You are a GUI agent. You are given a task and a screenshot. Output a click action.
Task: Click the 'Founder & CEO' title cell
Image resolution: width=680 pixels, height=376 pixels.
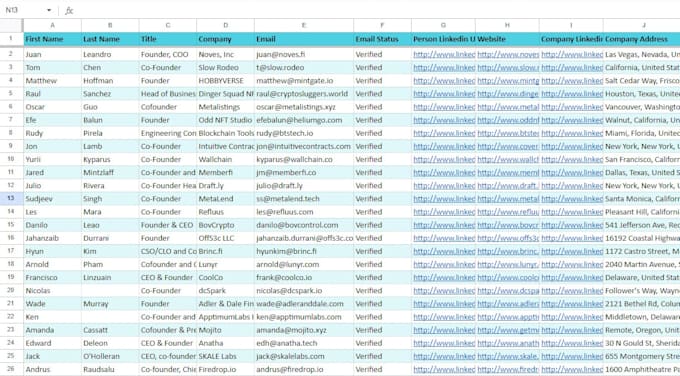point(168,225)
